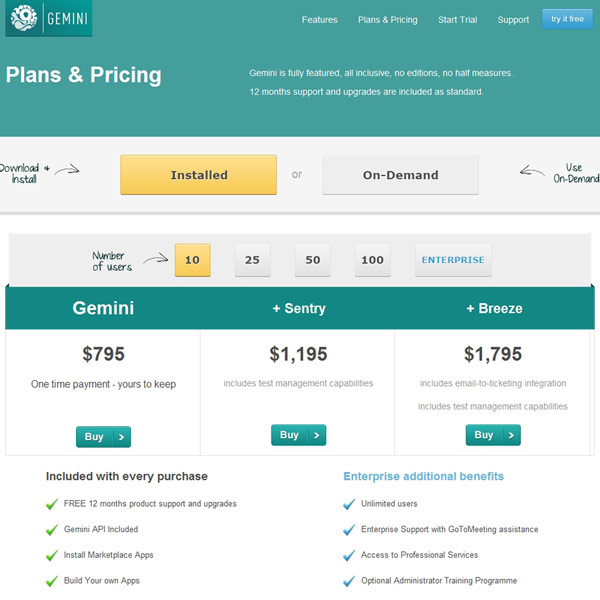Click blue checkmark beside Unlimited users
Screen dimensions: 600x600
tap(349, 504)
